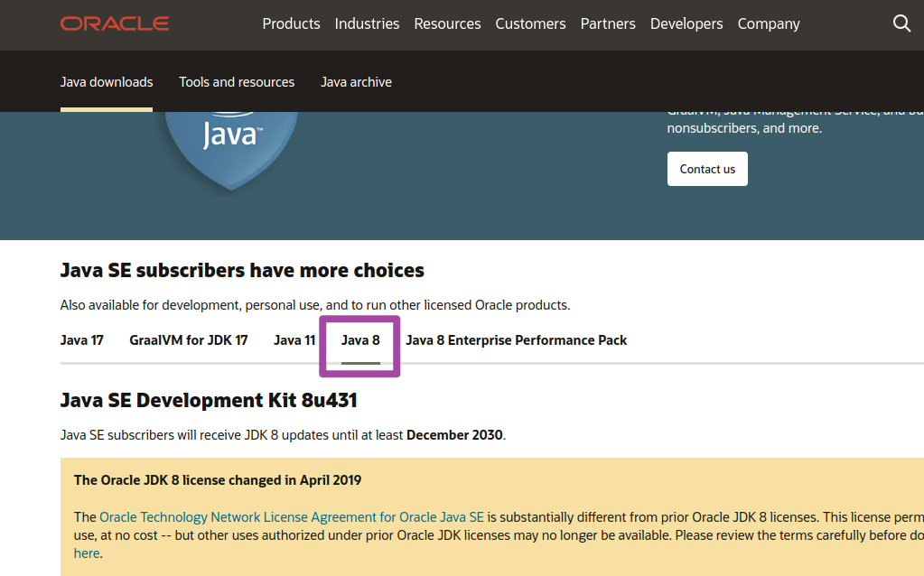Image resolution: width=924 pixels, height=576 pixels.
Task: Open the Partners menu
Action: (x=608, y=23)
